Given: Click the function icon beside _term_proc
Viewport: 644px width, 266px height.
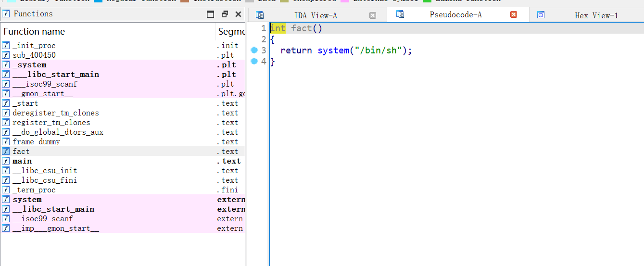Looking at the screenshot, I should (6, 190).
